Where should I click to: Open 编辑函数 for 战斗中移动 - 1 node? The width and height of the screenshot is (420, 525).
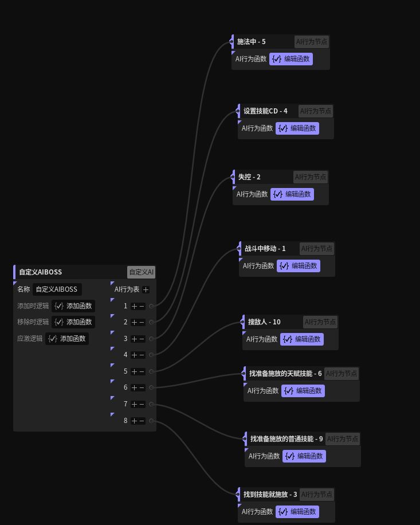point(299,266)
